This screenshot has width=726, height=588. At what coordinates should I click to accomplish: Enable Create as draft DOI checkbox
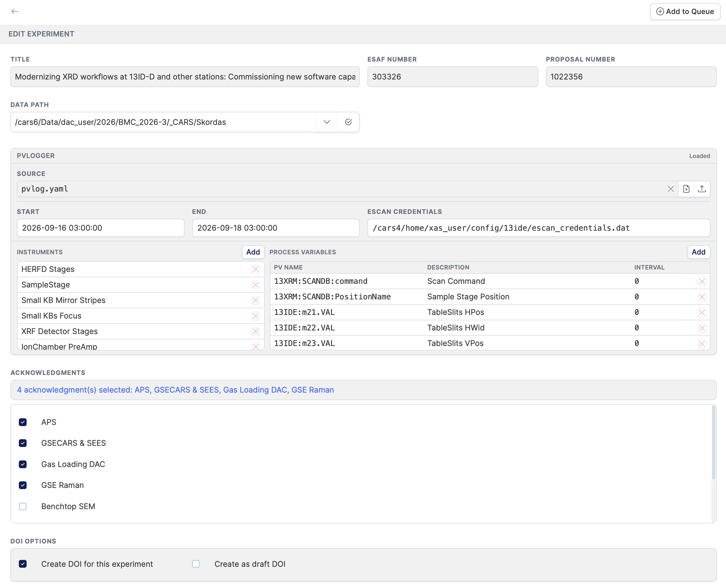pyautogui.click(x=196, y=564)
